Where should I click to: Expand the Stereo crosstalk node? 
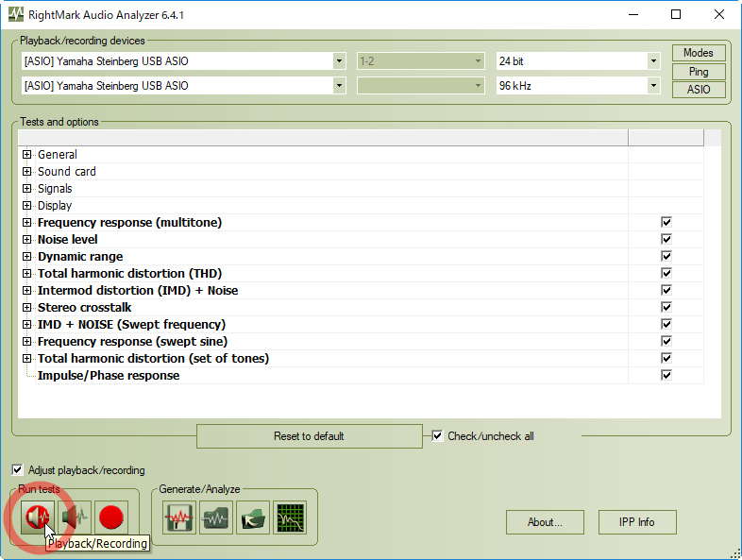point(27,308)
